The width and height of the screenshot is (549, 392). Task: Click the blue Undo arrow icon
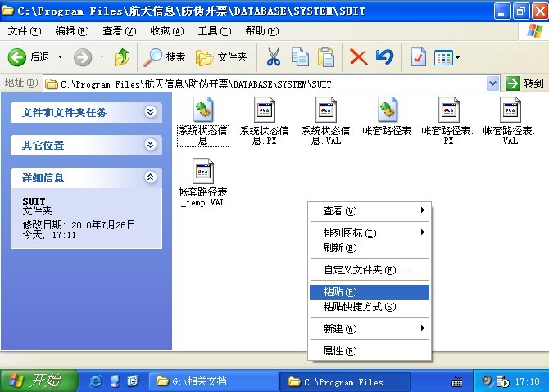tap(384, 57)
